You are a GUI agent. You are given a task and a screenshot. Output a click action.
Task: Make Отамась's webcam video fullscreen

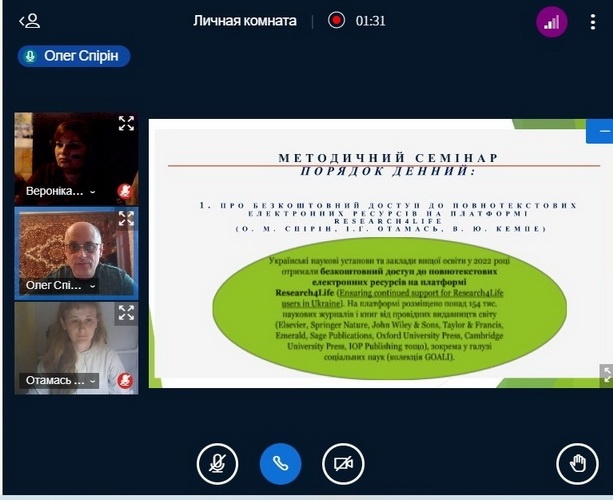click(x=126, y=313)
